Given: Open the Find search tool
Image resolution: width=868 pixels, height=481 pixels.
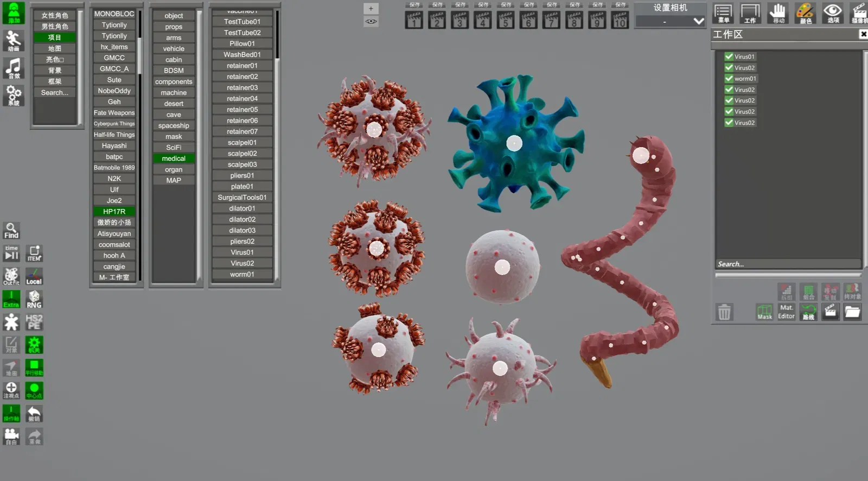Looking at the screenshot, I should pos(11,230).
